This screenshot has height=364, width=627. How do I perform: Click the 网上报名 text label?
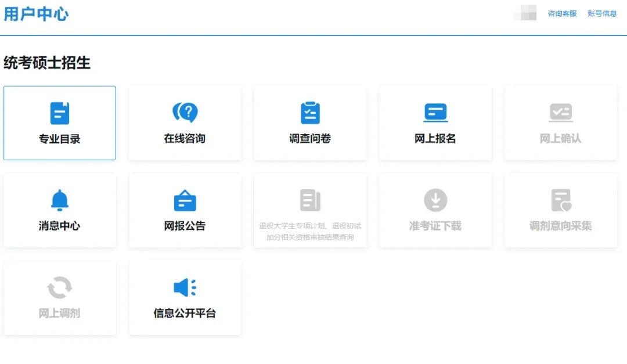pyautogui.click(x=435, y=139)
